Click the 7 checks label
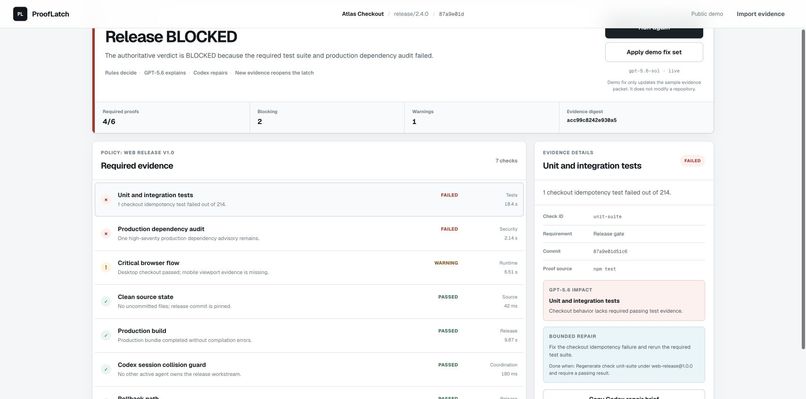Image resolution: width=806 pixels, height=399 pixels. (x=506, y=161)
